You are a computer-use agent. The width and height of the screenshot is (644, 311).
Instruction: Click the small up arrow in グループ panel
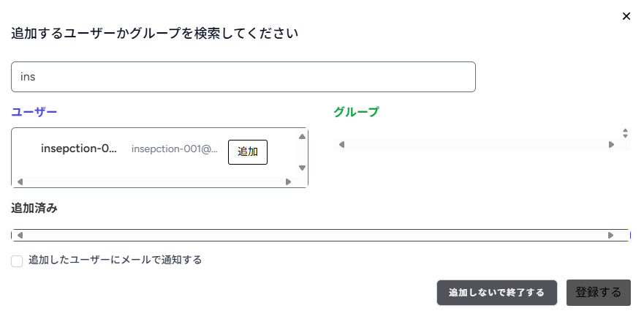point(626,130)
